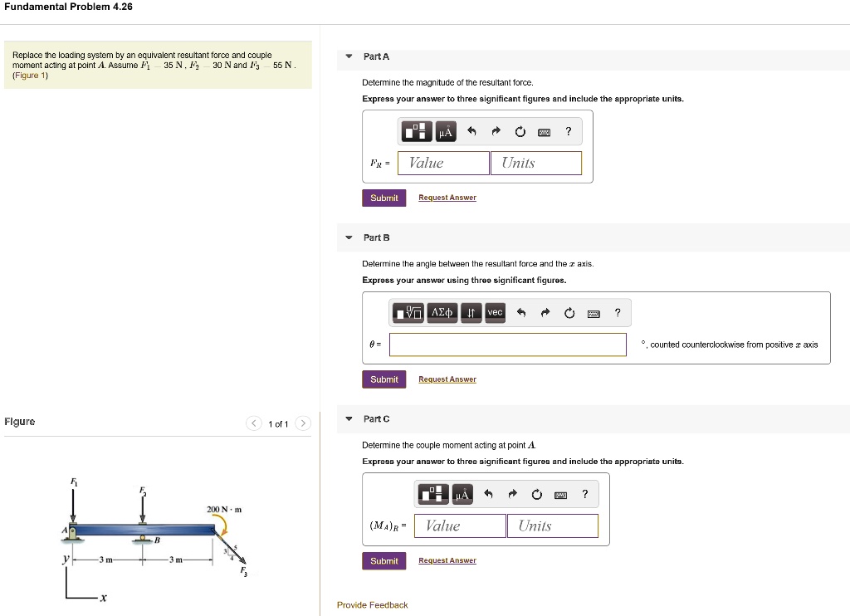The width and height of the screenshot is (850, 616).
Task: Open the equation templates icon in Part A
Action: [418, 130]
